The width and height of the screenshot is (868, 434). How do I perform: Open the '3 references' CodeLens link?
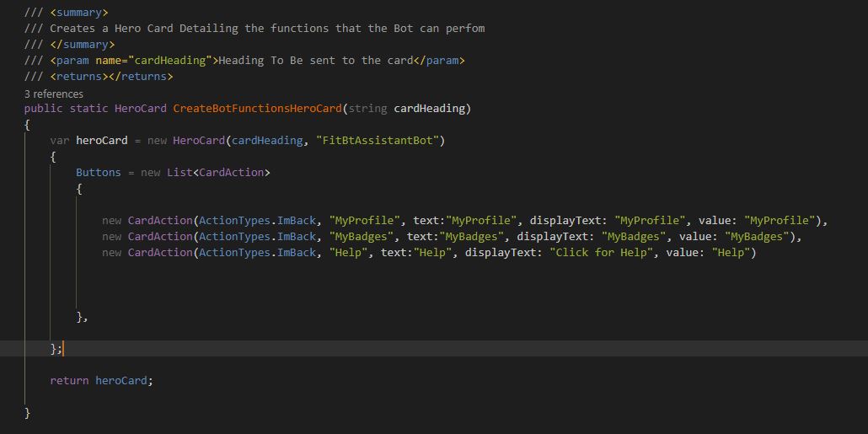[54, 94]
